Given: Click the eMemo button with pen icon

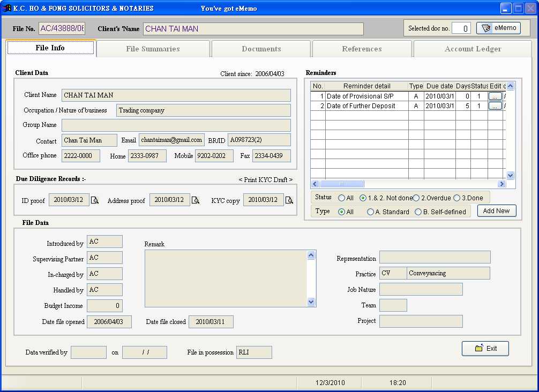Looking at the screenshot, I should pos(498,28).
